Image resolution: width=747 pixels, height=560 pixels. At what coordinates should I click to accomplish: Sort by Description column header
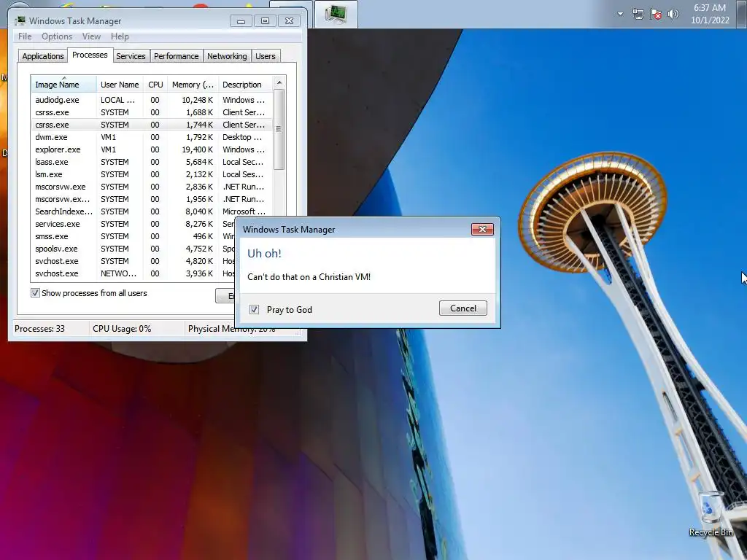(x=245, y=85)
